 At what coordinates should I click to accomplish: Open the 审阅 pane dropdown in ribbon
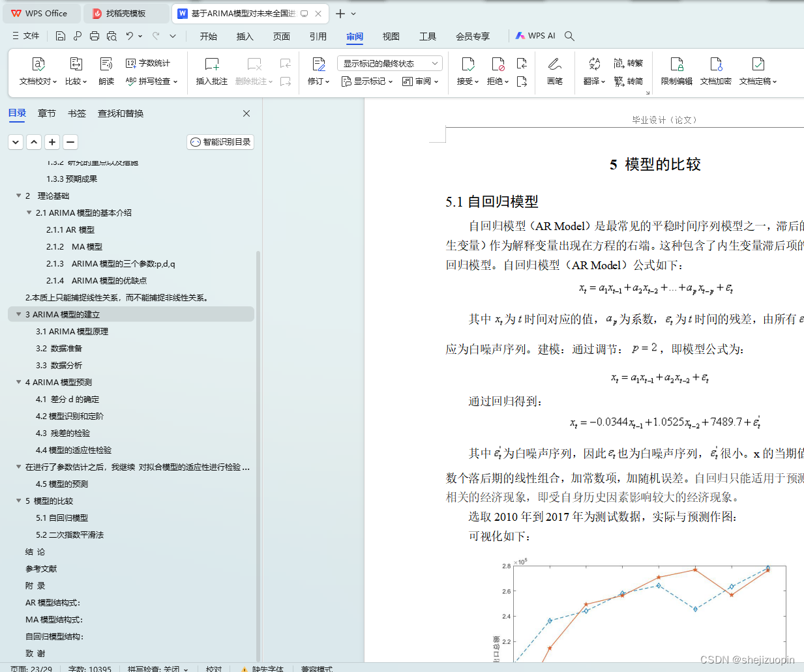(x=421, y=81)
